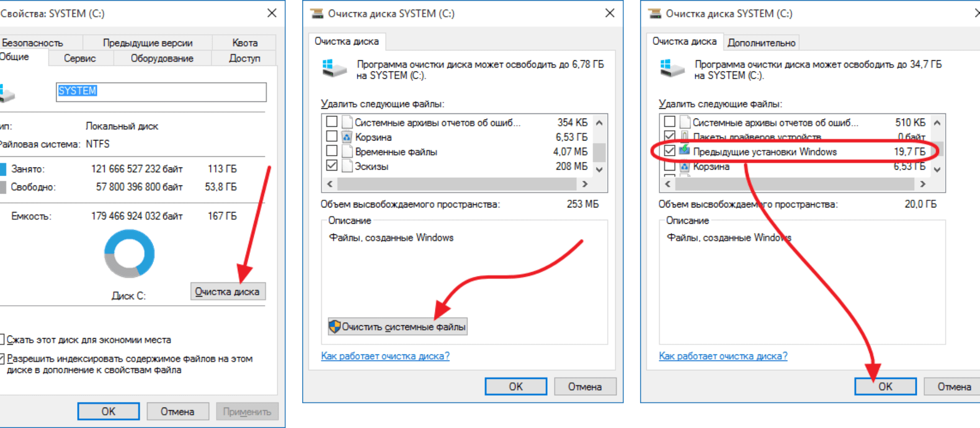The image size is (980, 428).
Task: Click the 20,0 ГБ freed space value
Action: coord(921,204)
